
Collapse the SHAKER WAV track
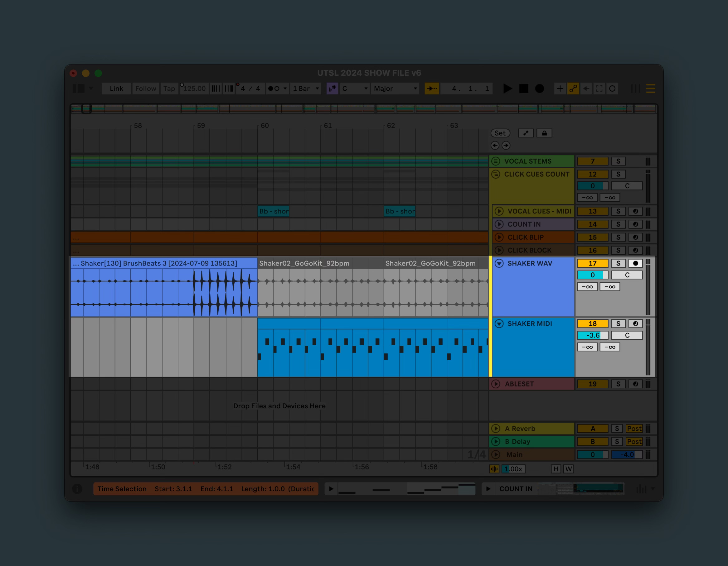tap(499, 263)
